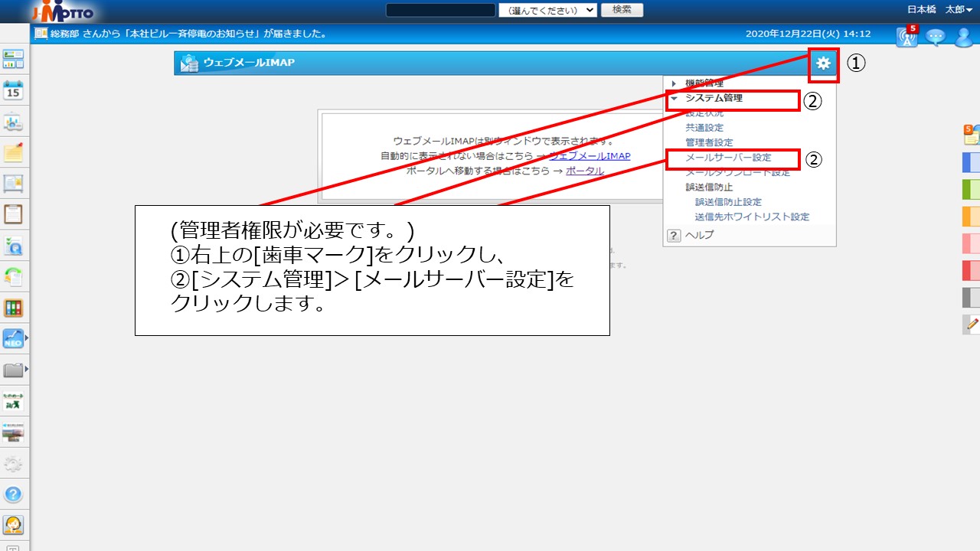Collapse the システム管理 menu section
The image size is (980, 551).
tap(674, 98)
